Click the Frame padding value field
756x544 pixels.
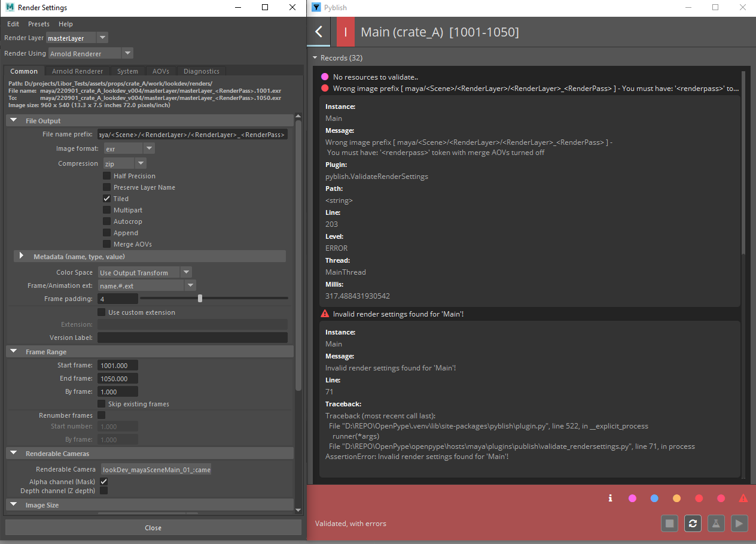pyautogui.click(x=118, y=298)
